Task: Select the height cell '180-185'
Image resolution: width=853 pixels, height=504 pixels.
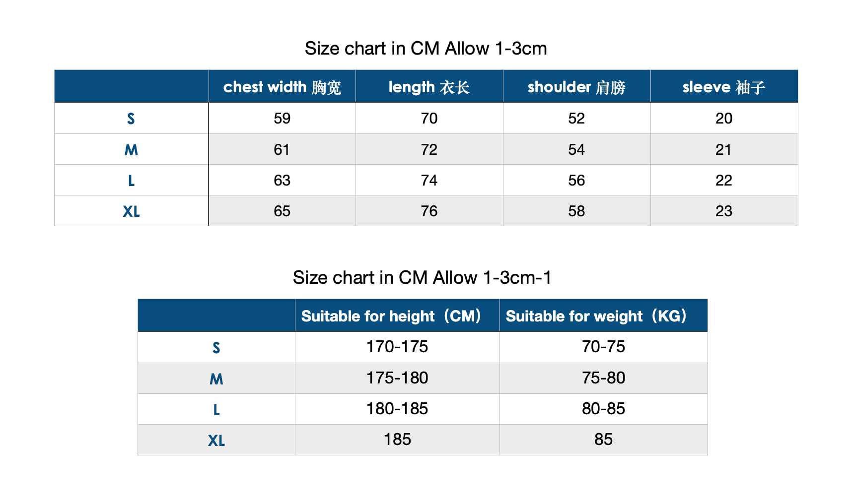Action: click(x=397, y=409)
